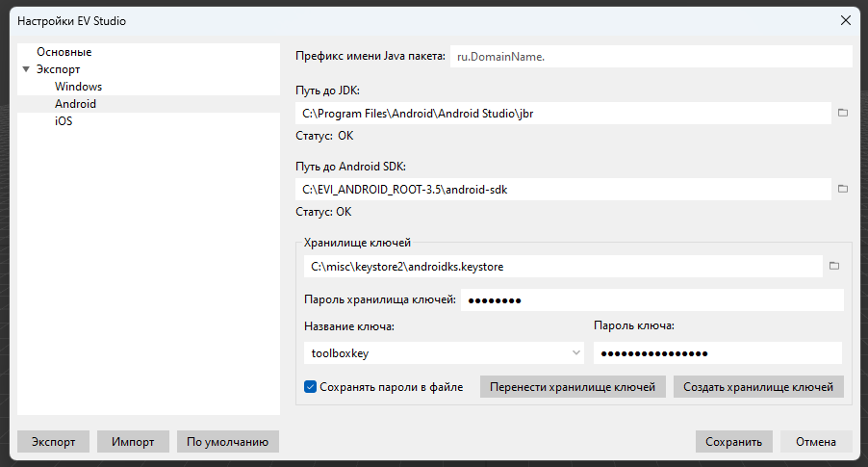Toggle 'Сохранять пароли в файле' checkbox
868x467 pixels.
(311, 387)
